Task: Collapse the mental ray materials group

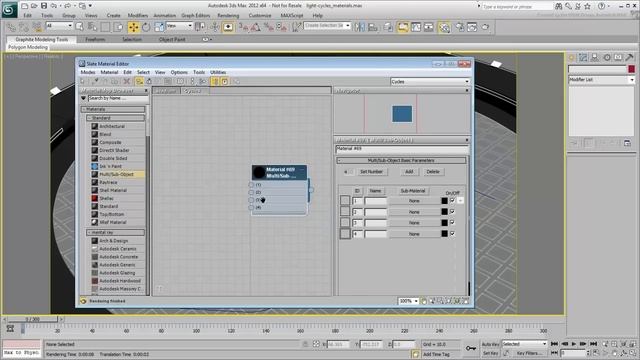Action: point(116,233)
